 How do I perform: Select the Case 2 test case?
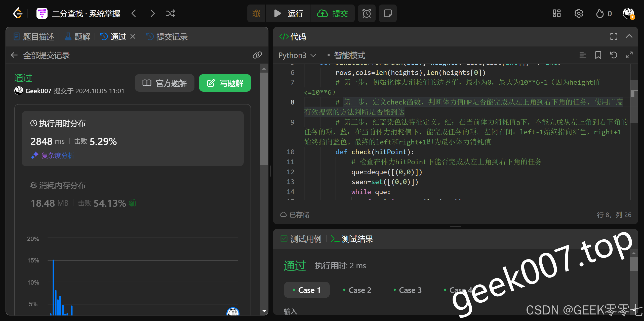click(x=357, y=290)
